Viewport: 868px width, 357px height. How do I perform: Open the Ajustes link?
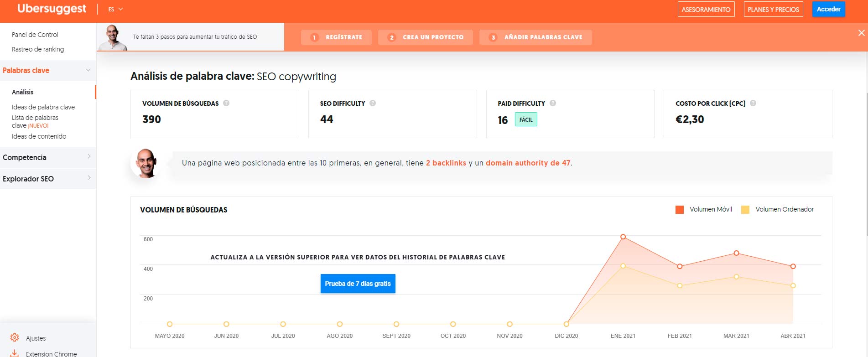(36, 338)
